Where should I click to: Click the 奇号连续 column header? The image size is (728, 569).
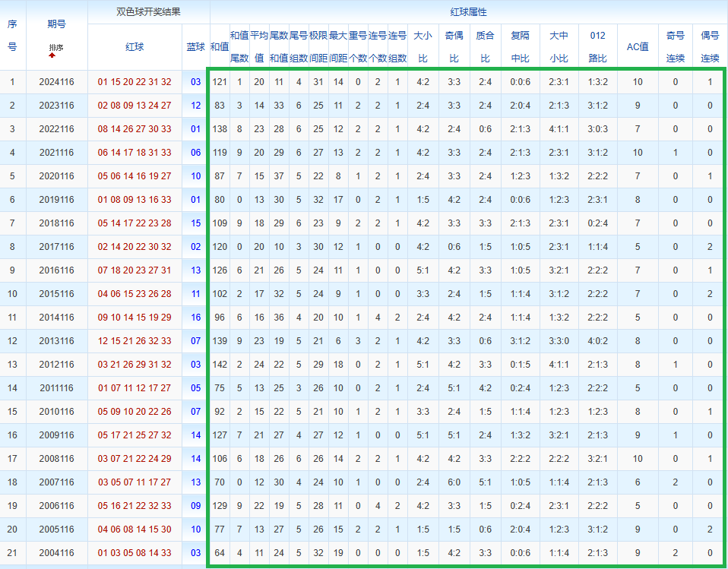point(676,47)
